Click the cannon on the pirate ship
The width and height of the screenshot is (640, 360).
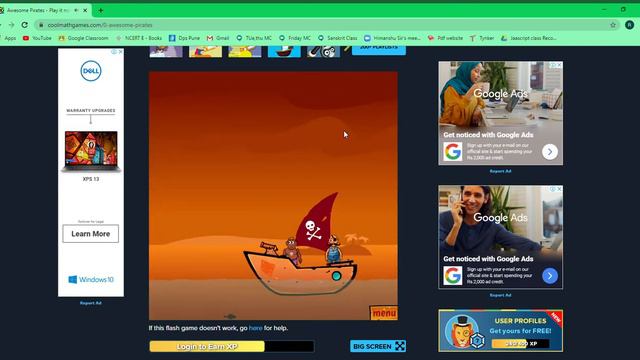click(269, 247)
